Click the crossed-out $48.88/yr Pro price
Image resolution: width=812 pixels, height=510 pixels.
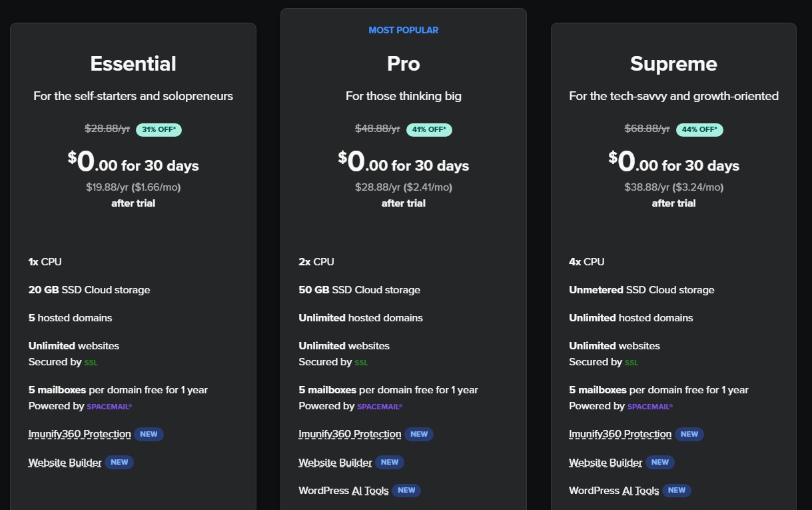(x=377, y=129)
